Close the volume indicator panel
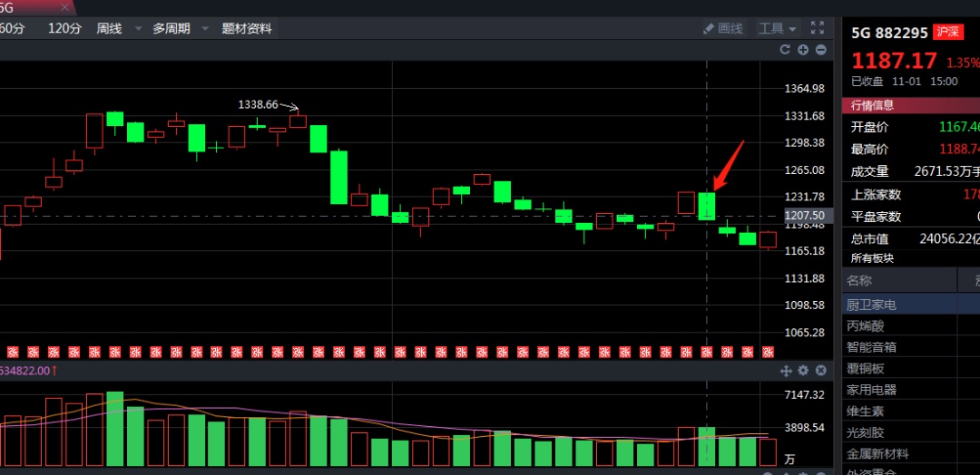 tap(820, 371)
